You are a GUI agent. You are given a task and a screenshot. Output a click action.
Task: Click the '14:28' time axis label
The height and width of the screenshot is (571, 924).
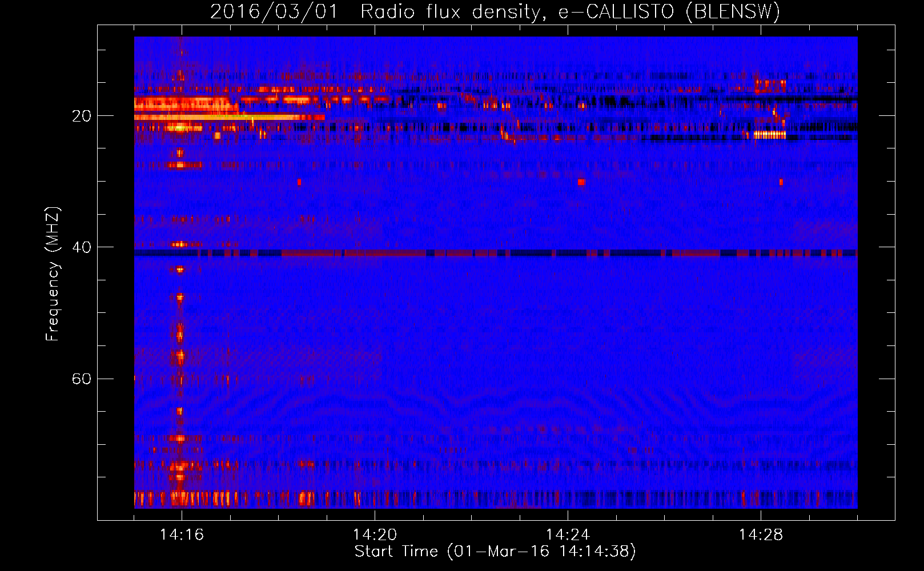tap(761, 535)
